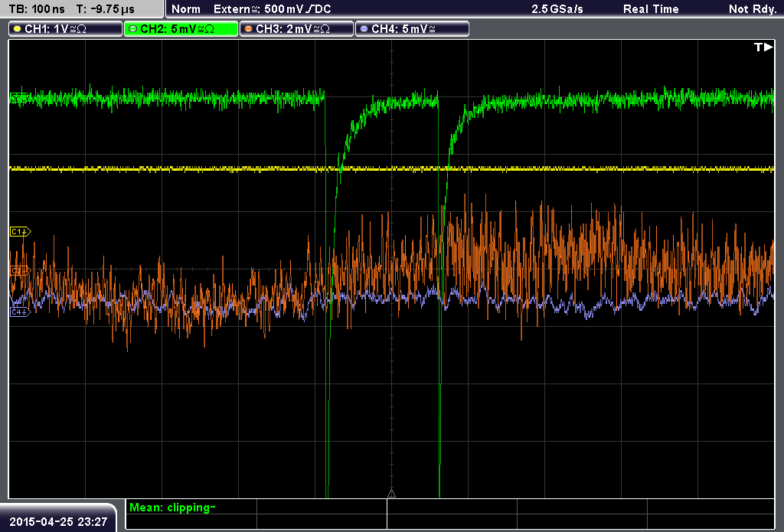Click the Real Time acquisition mode label
The height and width of the screenshot is (532, 784).
pyautogui.click(x=651, y=9)
